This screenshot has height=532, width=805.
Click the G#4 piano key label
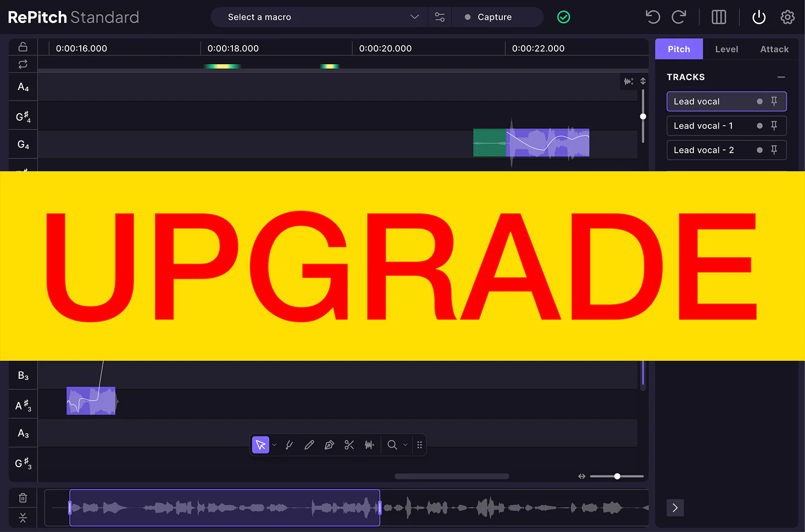click(23, 116)
